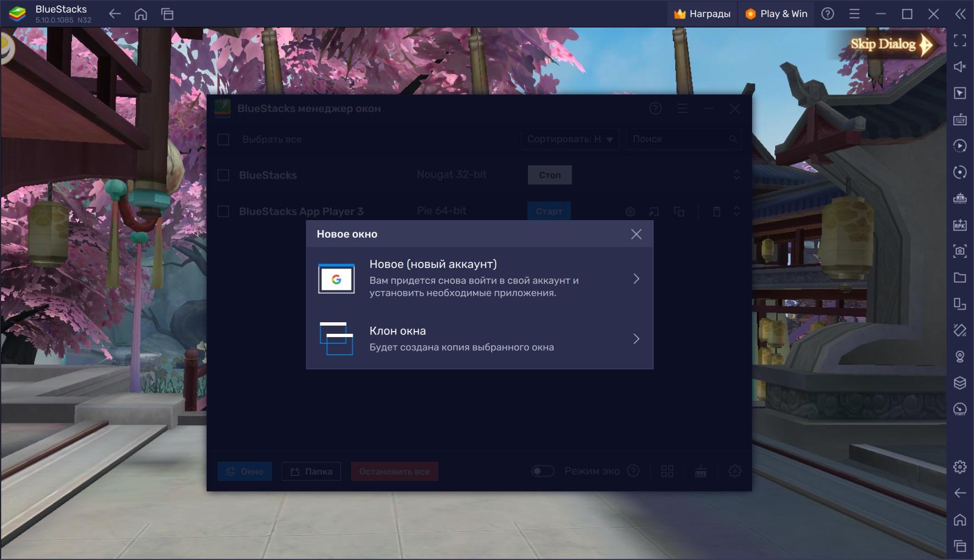Open arrow chevron beside Клон окна

click(x=636, y=339)
